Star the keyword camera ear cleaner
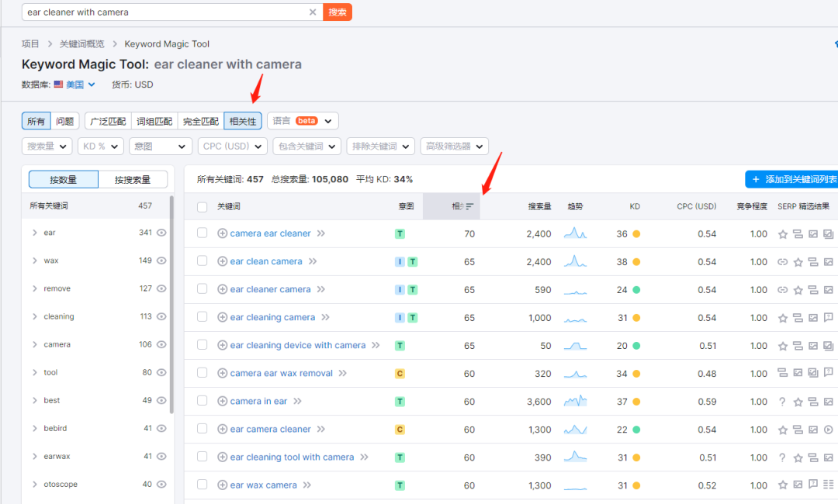The width and height of the screenshot is (838, 504). 781,235
